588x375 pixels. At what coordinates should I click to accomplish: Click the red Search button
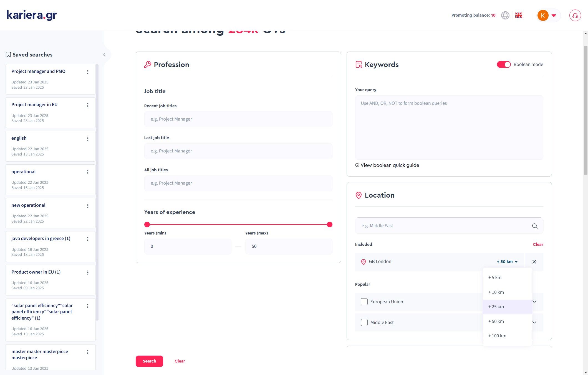pos(149,361)
